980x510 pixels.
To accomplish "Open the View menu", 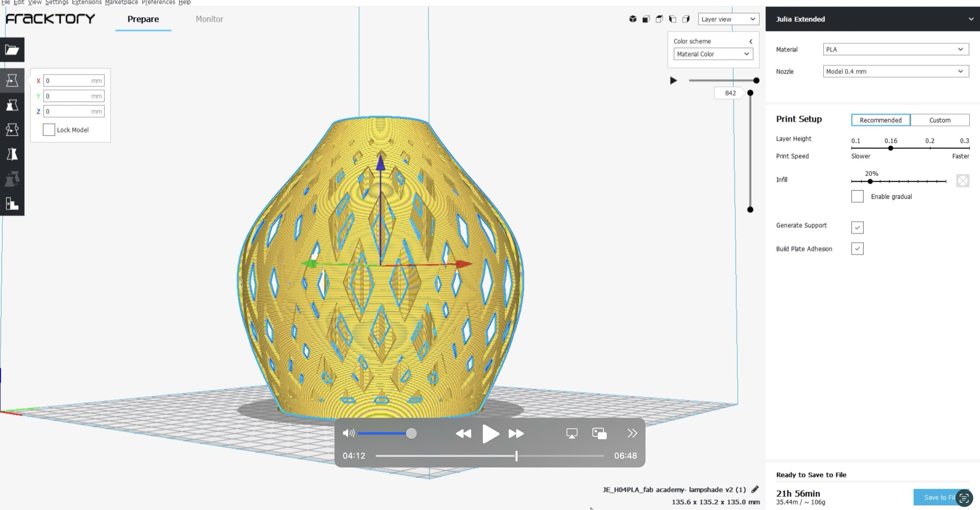I will [35, 2].
